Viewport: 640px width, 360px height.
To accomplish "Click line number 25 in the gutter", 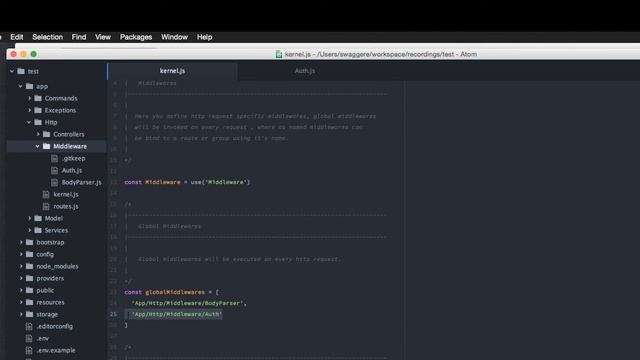I will [113, 314].
